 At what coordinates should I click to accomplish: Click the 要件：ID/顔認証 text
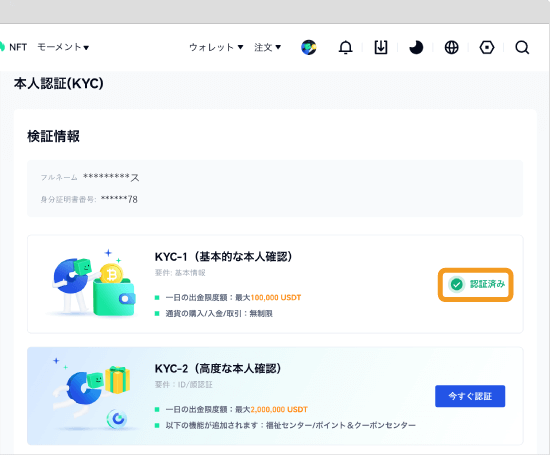183,384
